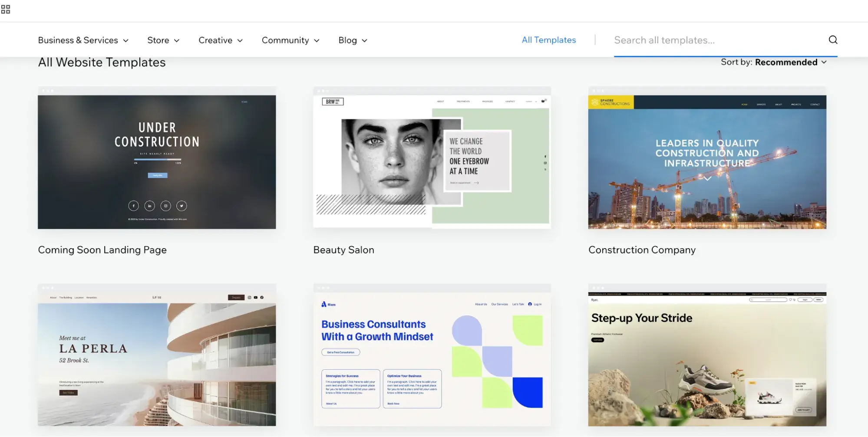Screen dimensions: 868x437
Task: Click BRW logo in Beauty Salon template
Action: point(333,102)
